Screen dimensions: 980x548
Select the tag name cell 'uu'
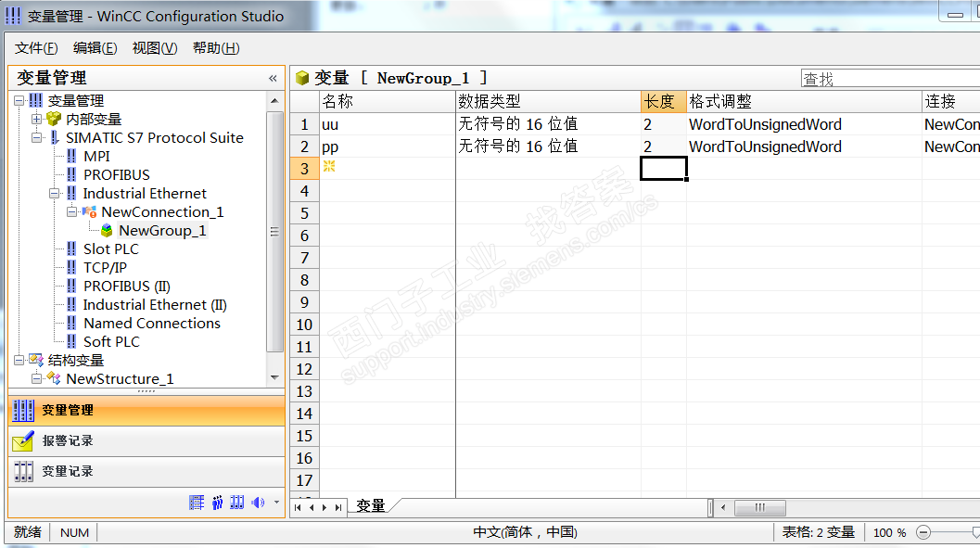pyautogui.click(x=388, y=124)
